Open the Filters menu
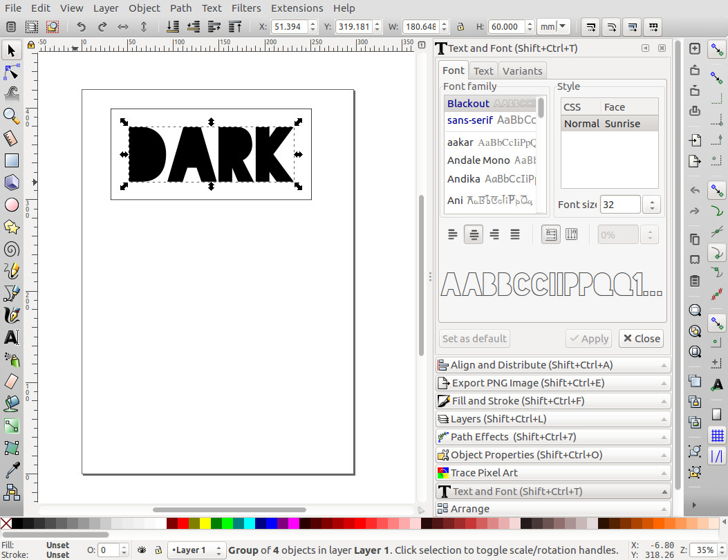728x560 pixels. [246, 8]
